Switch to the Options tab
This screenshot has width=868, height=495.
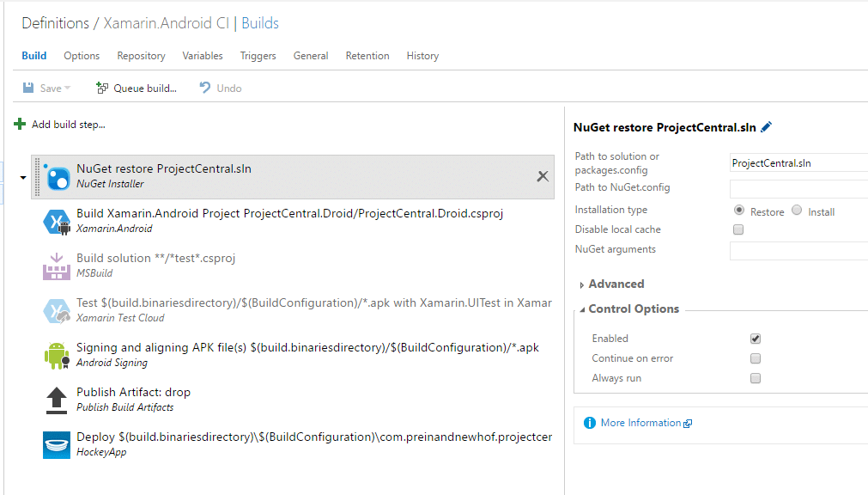tap(82, 56)
